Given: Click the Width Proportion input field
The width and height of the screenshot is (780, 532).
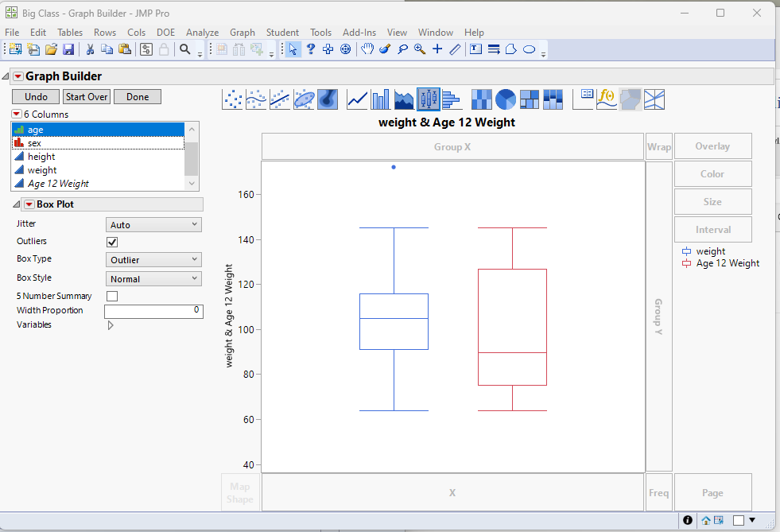Looking at the screenshot, I should pyautogui.click(x=153, y=311).
